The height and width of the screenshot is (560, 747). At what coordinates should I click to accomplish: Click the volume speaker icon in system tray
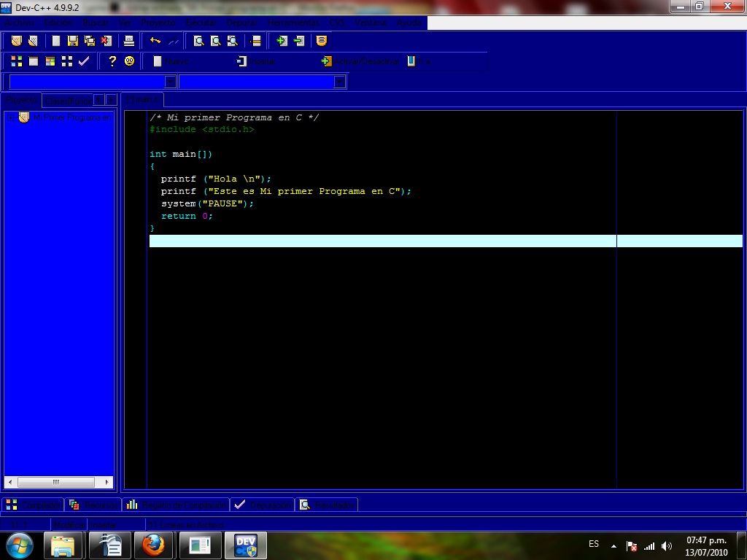(x=667, y=546)
